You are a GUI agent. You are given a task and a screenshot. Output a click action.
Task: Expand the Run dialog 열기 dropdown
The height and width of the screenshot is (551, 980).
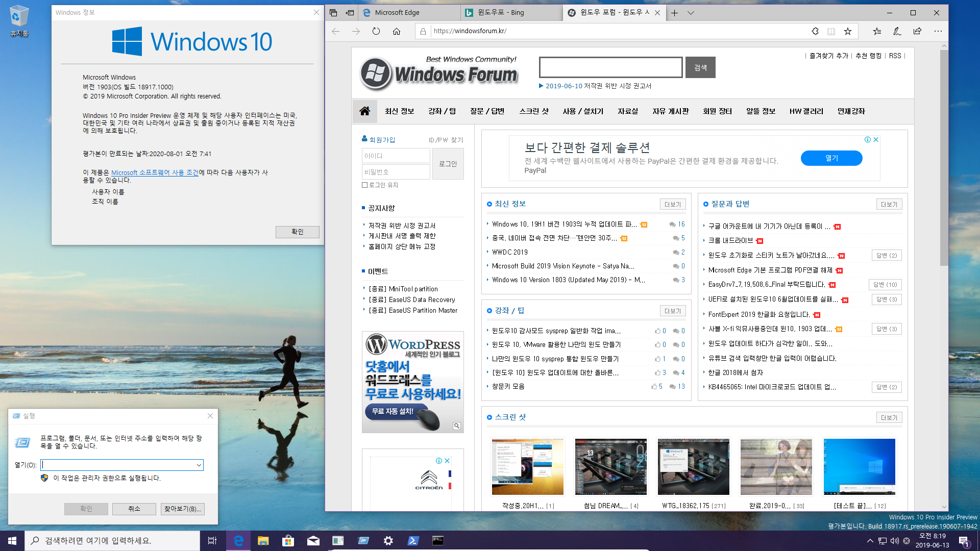click(199, 465)
